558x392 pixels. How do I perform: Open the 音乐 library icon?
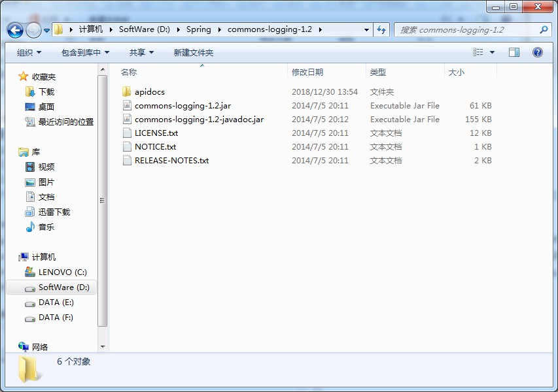tap(30, 227)
